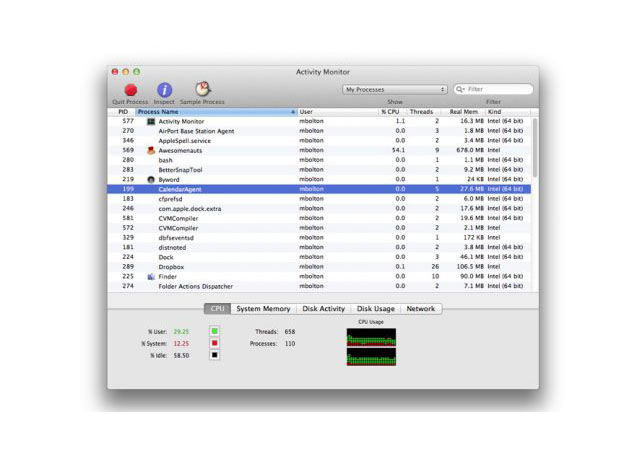Select the distnoted process row
This screenshot has width=640, height=460.
[x=319, y=247]
